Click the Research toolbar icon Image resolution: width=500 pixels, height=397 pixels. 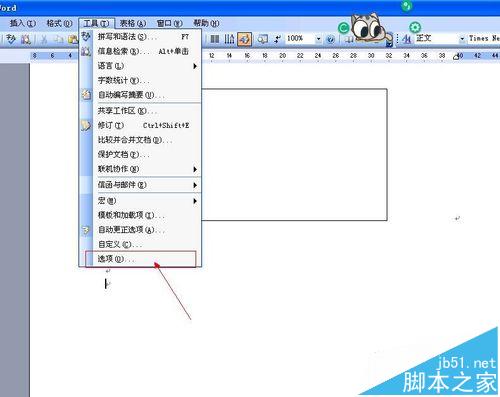25,39
